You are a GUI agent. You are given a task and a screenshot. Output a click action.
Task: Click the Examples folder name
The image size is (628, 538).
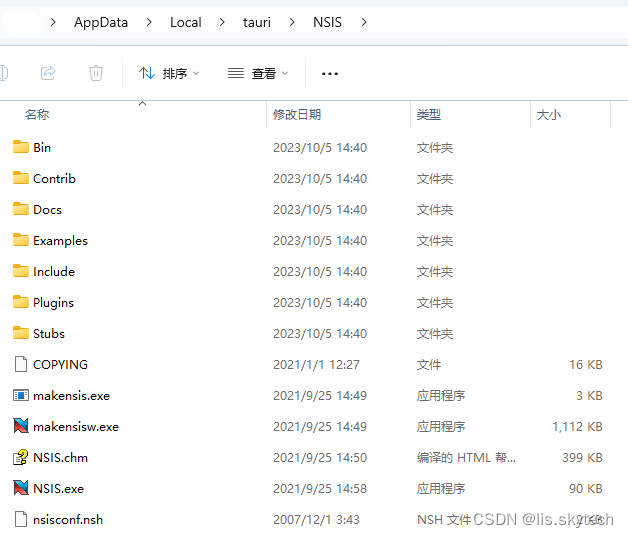tap(60, 241)
